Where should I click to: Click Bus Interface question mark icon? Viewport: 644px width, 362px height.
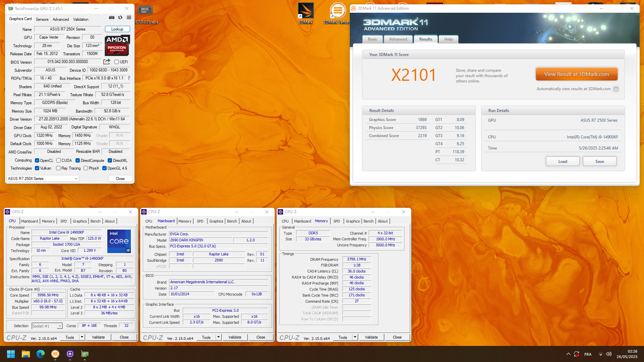click(x=129, y=78)
